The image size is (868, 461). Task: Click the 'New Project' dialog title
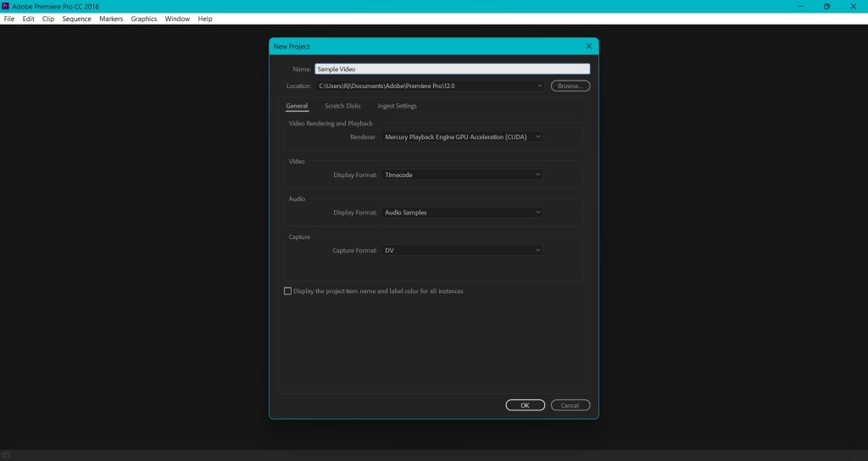(292, 47)
